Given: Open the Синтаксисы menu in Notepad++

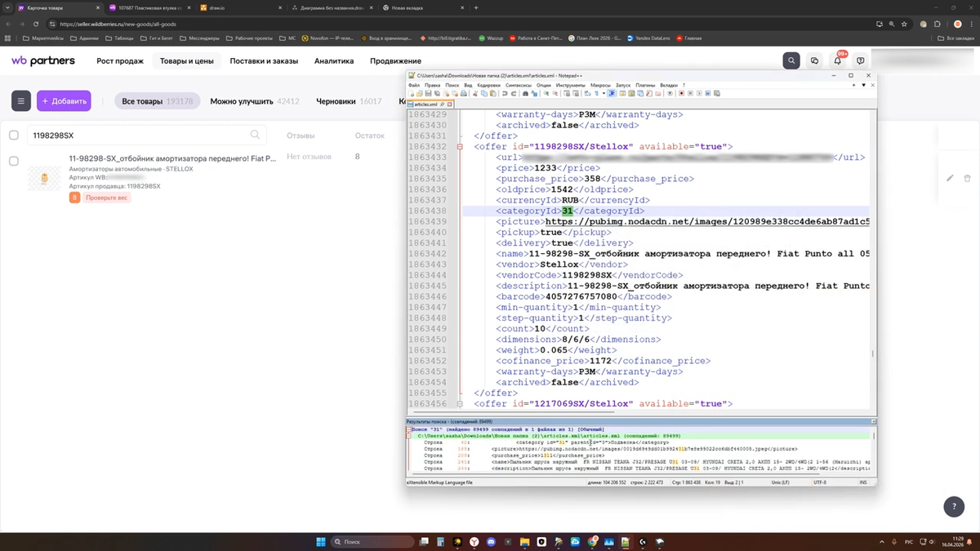Looking at the screenshot, I should tap(519, 85).
